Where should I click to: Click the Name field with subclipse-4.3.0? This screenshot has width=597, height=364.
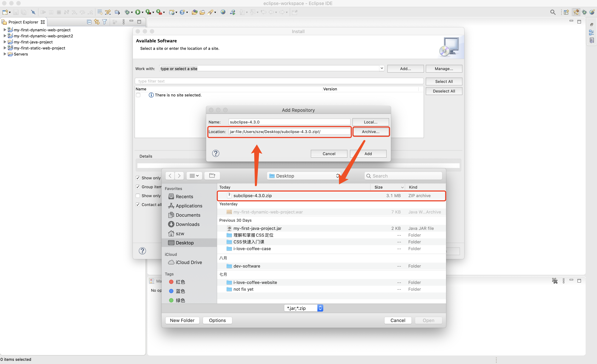tap(289, 122)
